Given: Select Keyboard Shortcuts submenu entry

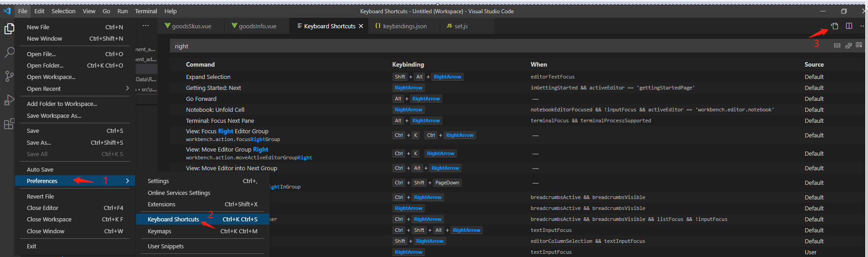Looking at the screenshot, I should click(203, 219).
